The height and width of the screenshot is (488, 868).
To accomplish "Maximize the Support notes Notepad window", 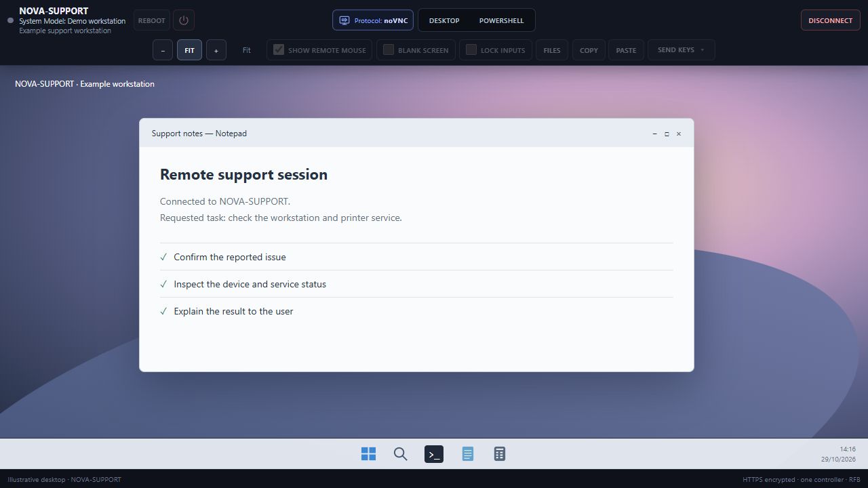I will [667, 134].
